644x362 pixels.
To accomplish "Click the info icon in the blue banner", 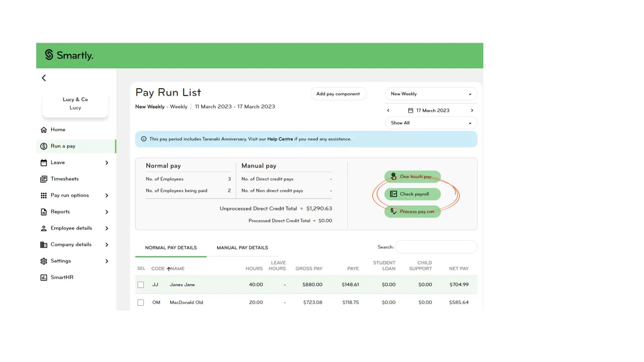I will point(144,139).
